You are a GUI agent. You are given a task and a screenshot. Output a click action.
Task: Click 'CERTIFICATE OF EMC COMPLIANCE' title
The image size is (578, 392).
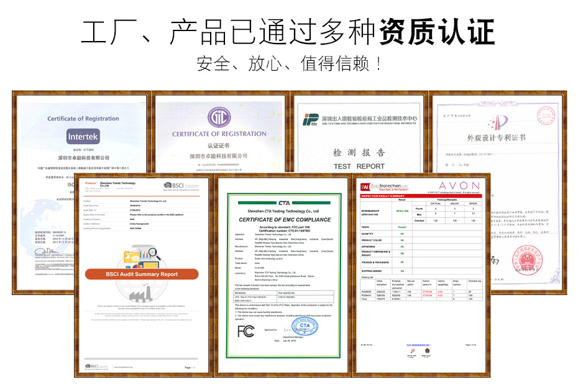click(x=285, y=219)
